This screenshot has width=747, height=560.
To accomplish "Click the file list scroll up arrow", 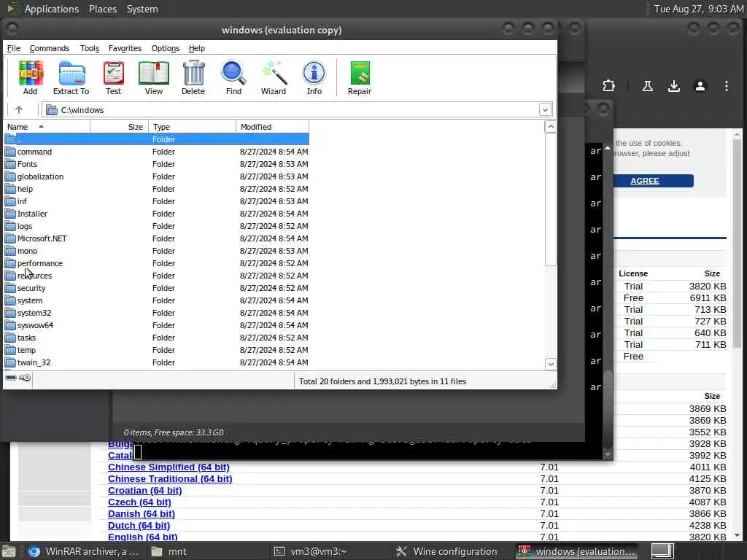I will click(551, 127).
